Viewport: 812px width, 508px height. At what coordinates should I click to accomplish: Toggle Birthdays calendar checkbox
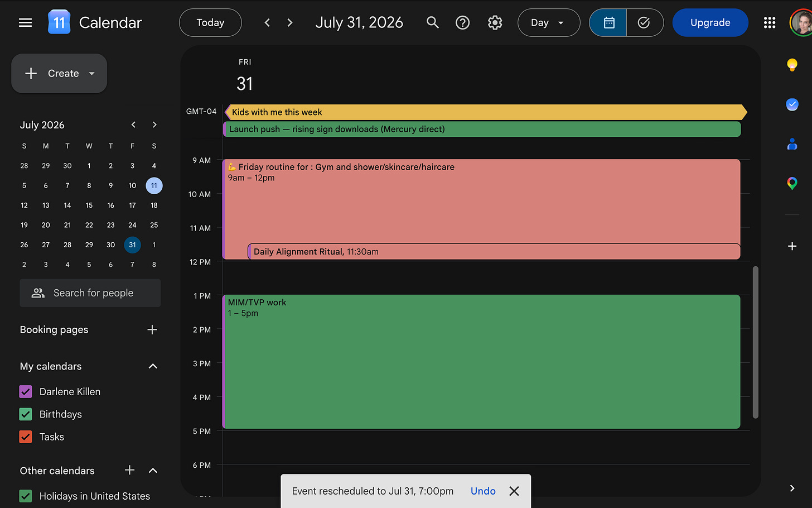[26, 414]
